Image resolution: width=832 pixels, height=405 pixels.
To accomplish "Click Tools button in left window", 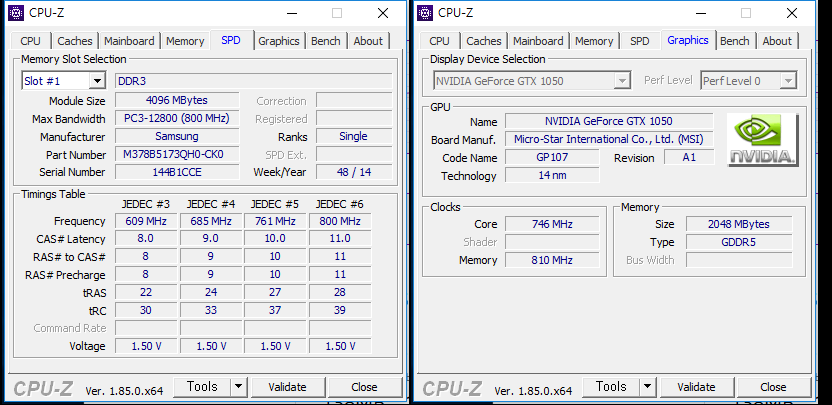I will click(202, 386).
